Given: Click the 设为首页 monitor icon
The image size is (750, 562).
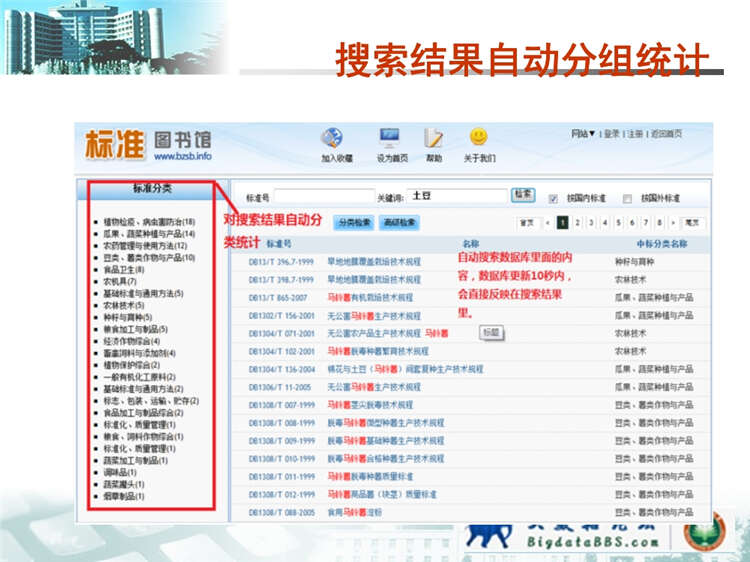Looking at the screenshot, I should click(389, 139).
